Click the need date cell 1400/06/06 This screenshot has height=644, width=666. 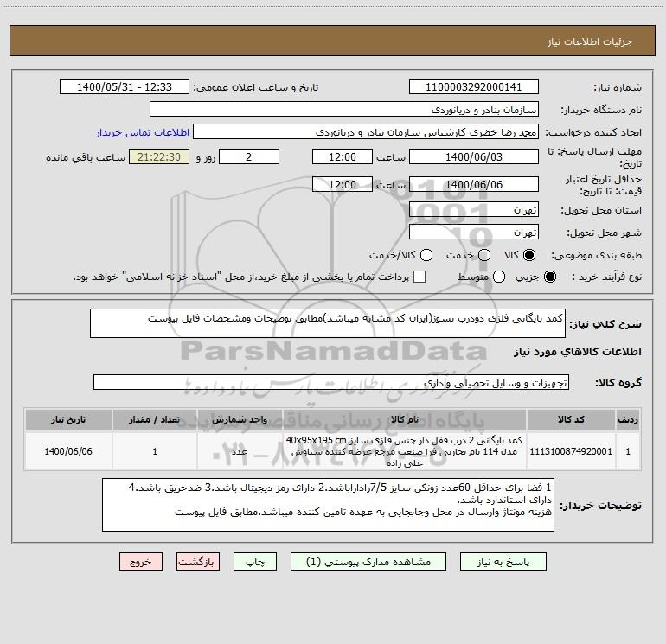(x=68, y=451)
